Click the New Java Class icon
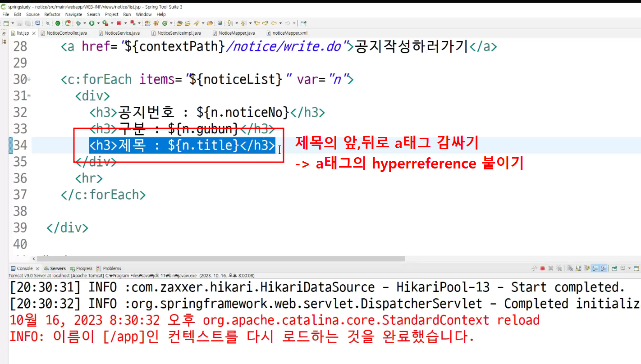This screenshot has width=641, height=364. 165,23
